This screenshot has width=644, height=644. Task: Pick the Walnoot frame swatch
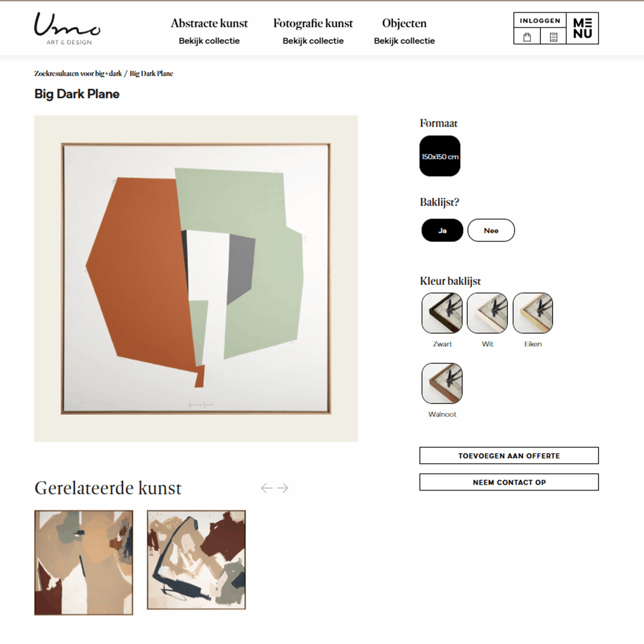click(x=442, y=383)
